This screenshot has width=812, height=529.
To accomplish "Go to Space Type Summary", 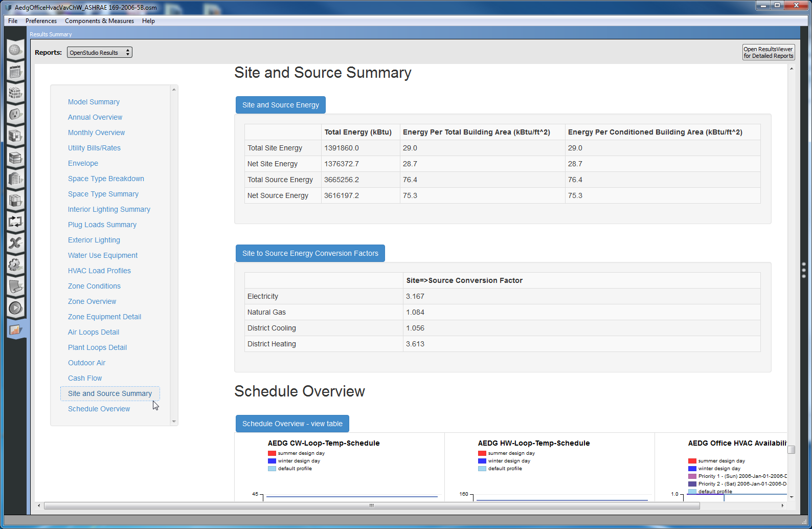I will click(x=103, y=194).
